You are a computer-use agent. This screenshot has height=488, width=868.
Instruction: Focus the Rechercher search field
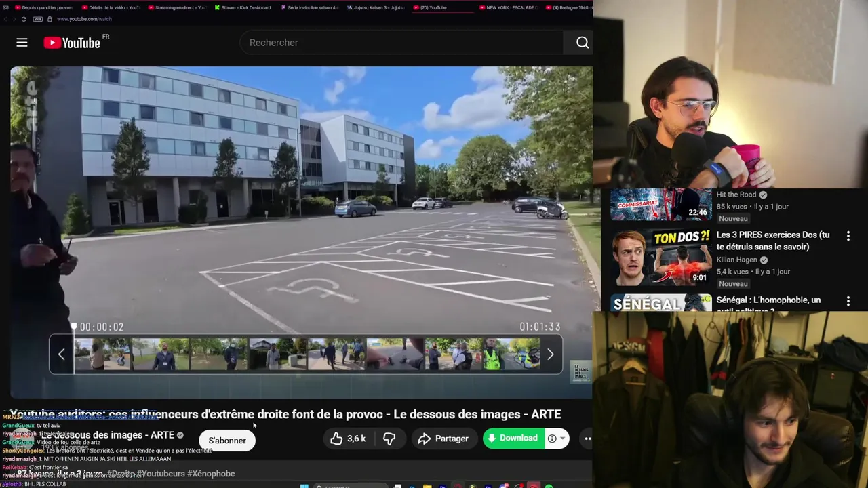tap(401, 43)
